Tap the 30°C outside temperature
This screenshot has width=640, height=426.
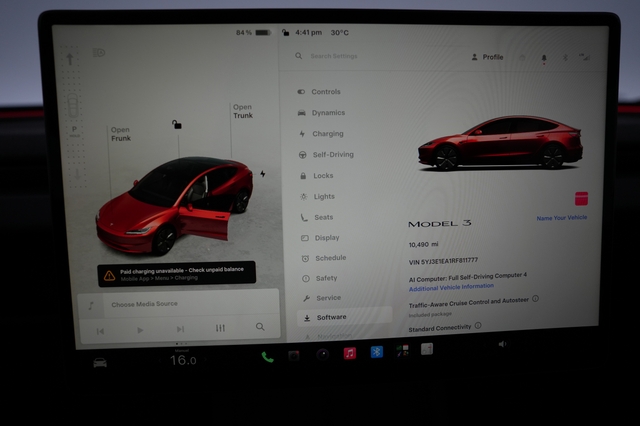(x=340, y=33)
